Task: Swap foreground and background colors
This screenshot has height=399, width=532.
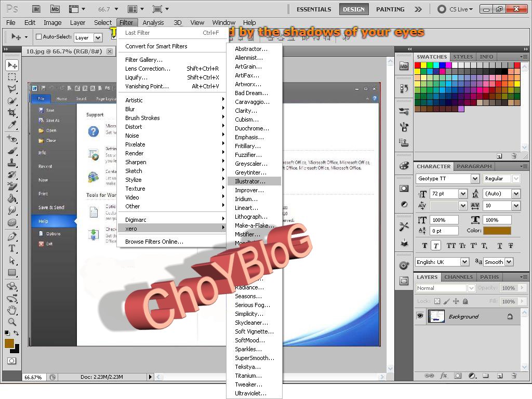Action: 16,333
